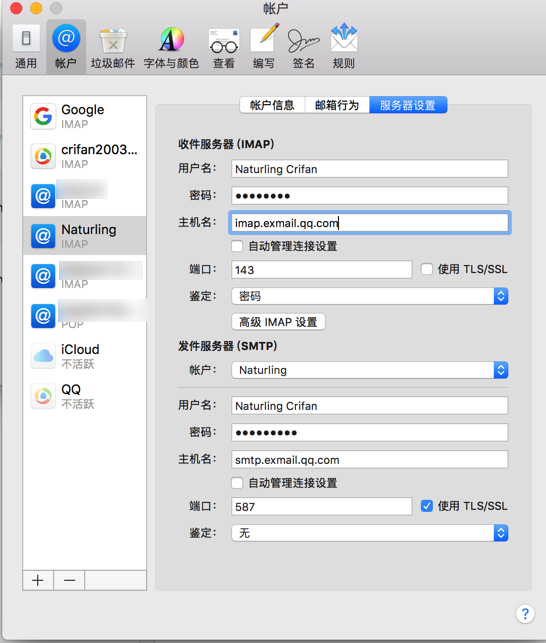Select the QQ inactive account

pos(85,396)
